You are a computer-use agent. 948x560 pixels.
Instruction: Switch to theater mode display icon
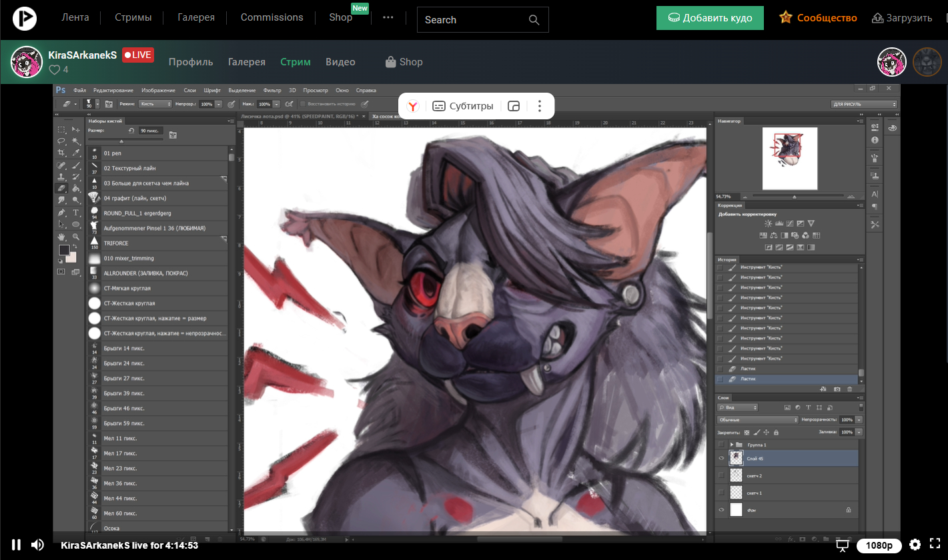pyautogui.click(x=843, y=545)
